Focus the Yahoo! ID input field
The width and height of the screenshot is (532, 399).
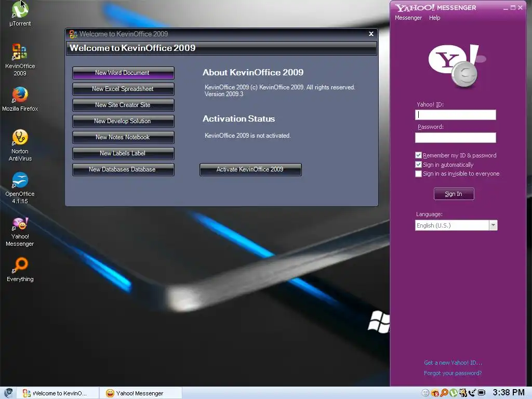(455, 115)
